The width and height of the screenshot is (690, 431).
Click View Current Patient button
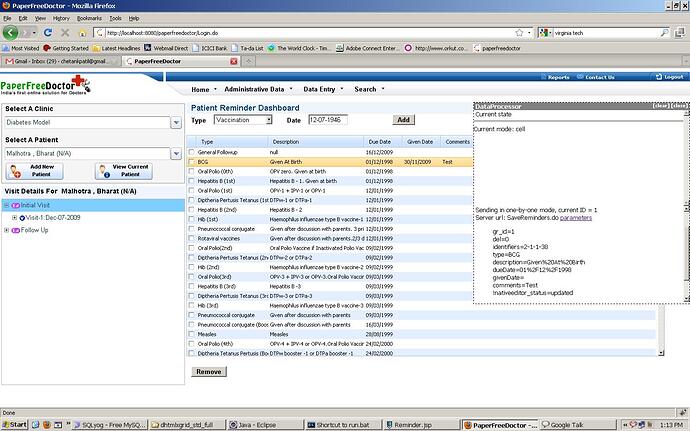click(124, 171)
